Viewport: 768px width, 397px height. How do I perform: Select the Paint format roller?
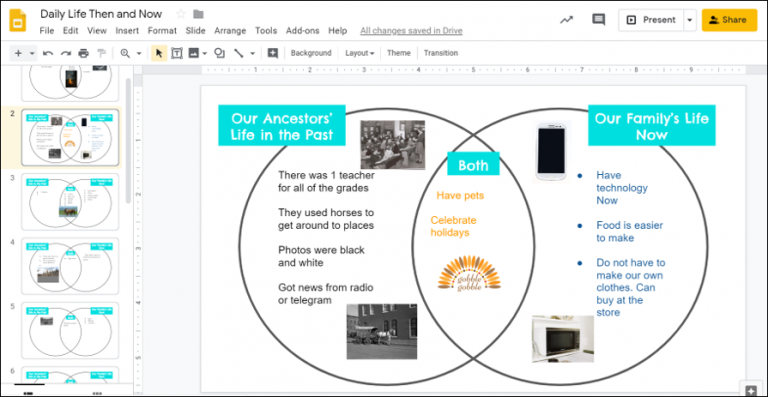[101, 53]
